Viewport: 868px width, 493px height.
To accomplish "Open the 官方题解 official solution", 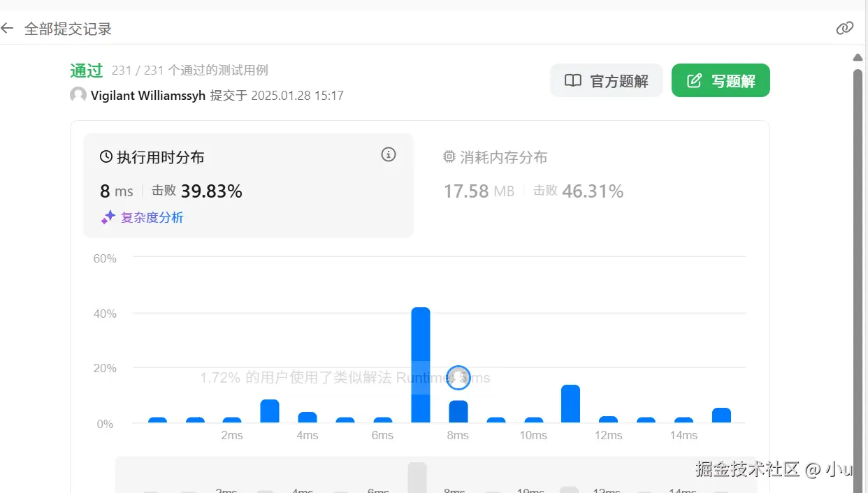I will [606, 80].
